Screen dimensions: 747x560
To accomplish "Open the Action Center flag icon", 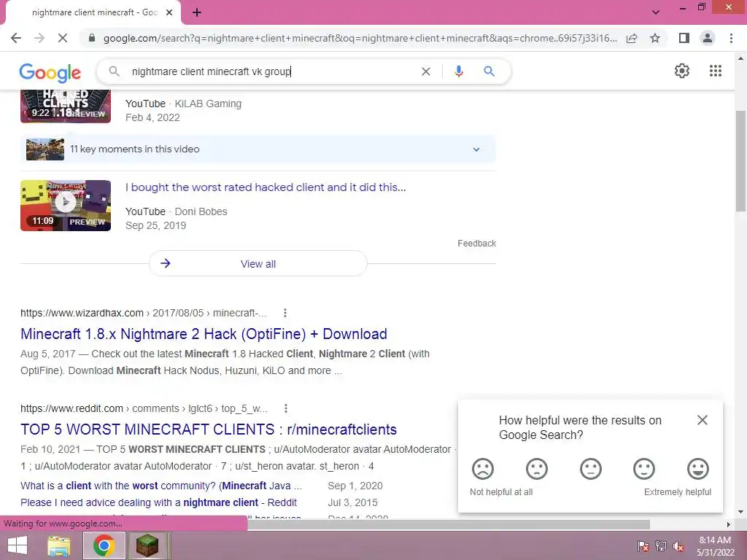I will (643, 545).
